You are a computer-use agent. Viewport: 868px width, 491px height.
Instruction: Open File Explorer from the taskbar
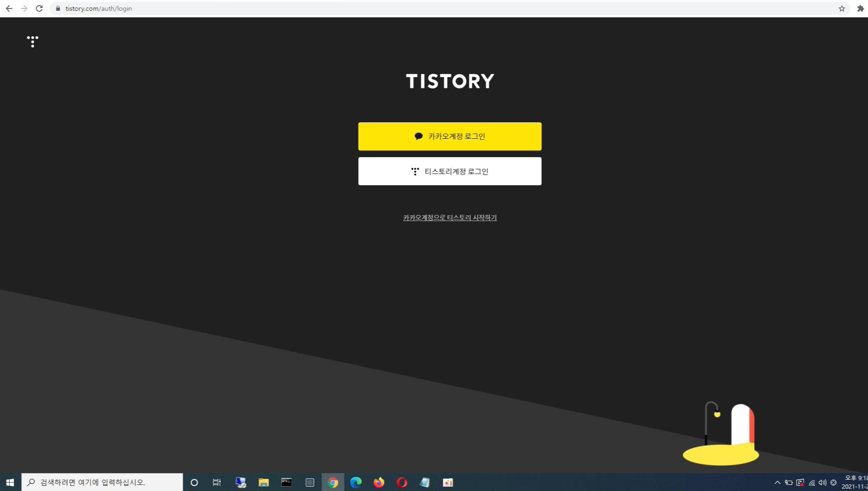coord(264,482)
